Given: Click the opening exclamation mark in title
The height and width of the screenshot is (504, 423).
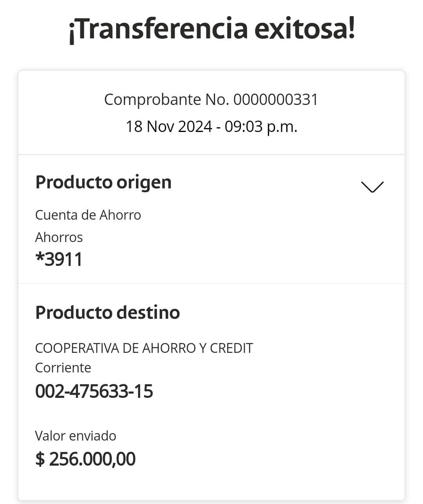Looking at the screenshot, I should pyautogui.click(x=71, y=32).
